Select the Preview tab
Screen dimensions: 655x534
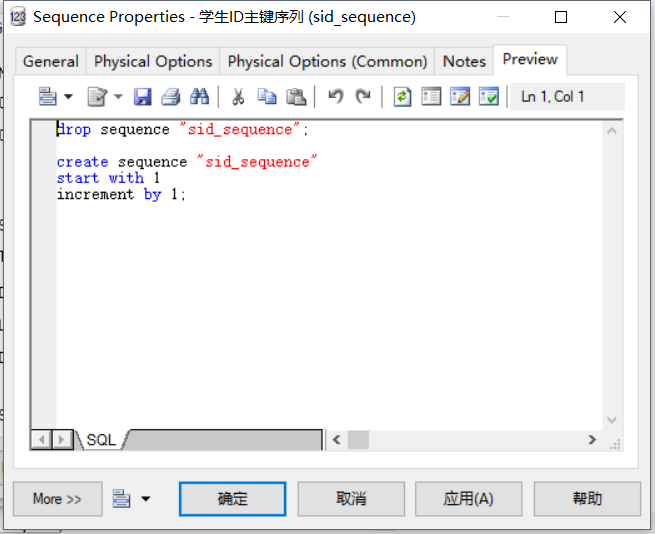530,59
